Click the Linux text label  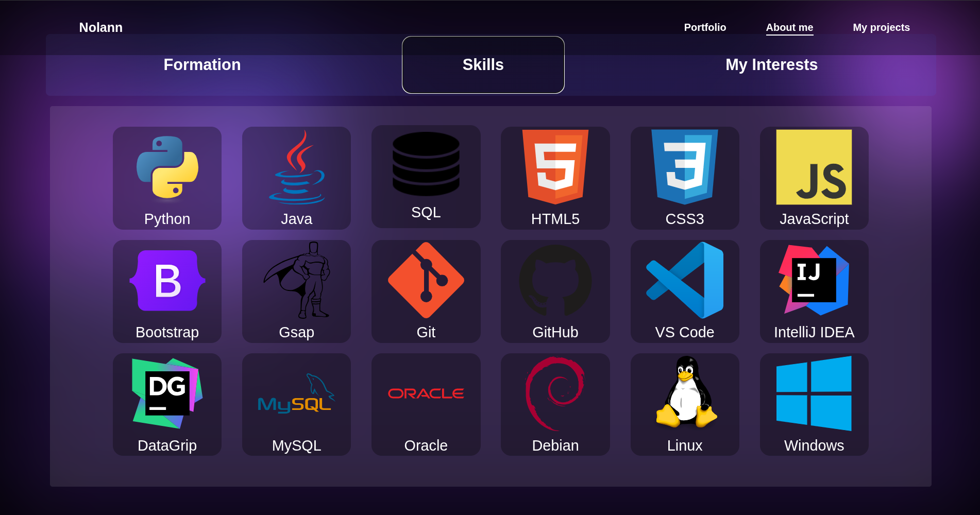[685, 445]
